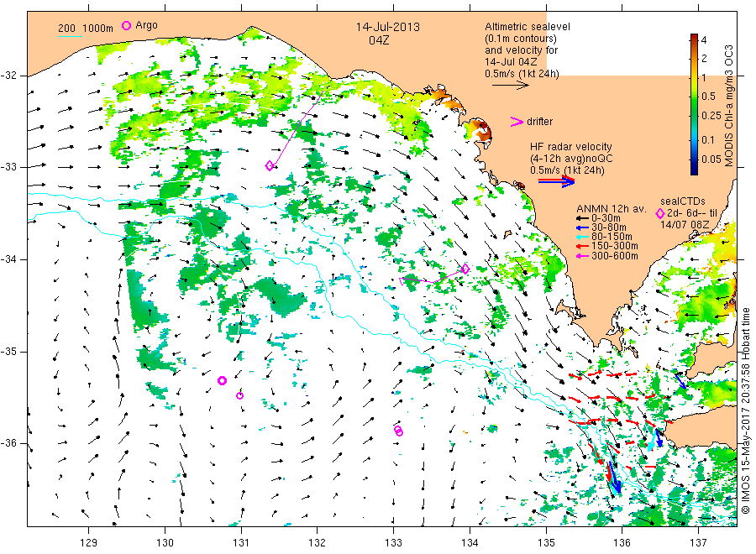Click the magenta 300-600m ANMN legend arrow
This screenshot has height=554, width=756.
pos(582,256)
